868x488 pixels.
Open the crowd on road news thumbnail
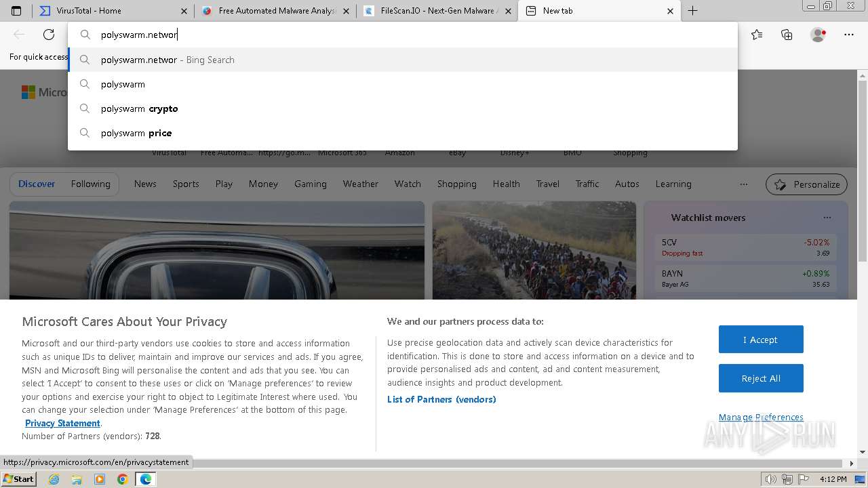coord(534,250)
